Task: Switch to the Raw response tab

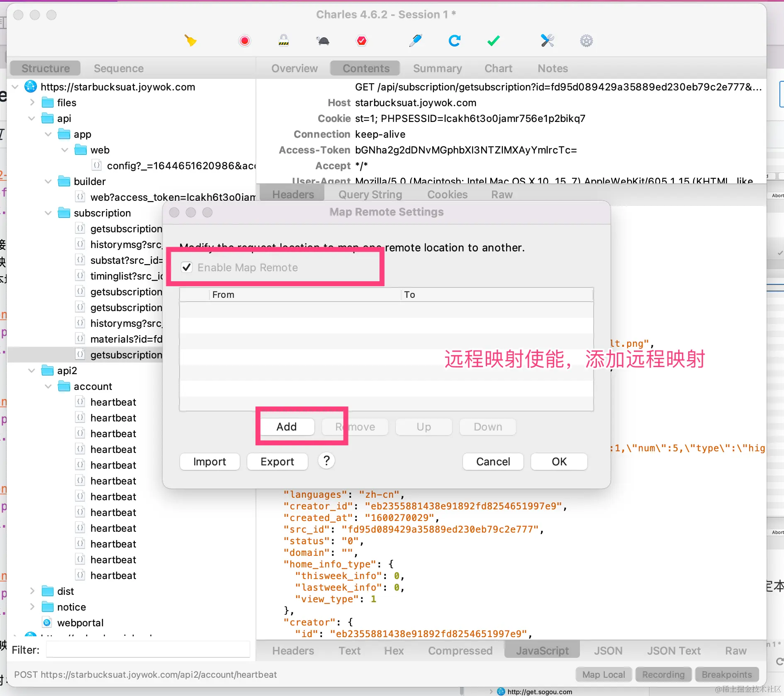Action: (x=735, y=650)
